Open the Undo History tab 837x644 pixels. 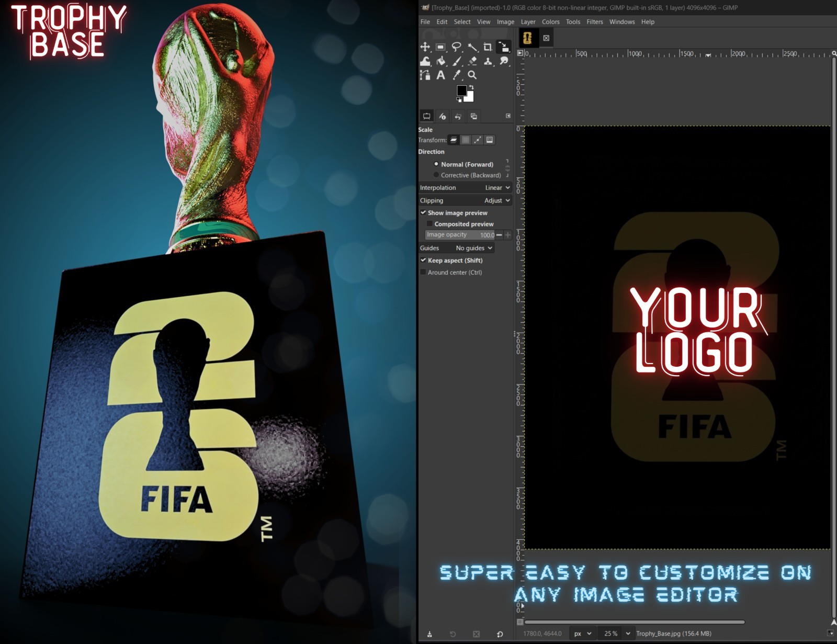point(458,116)
